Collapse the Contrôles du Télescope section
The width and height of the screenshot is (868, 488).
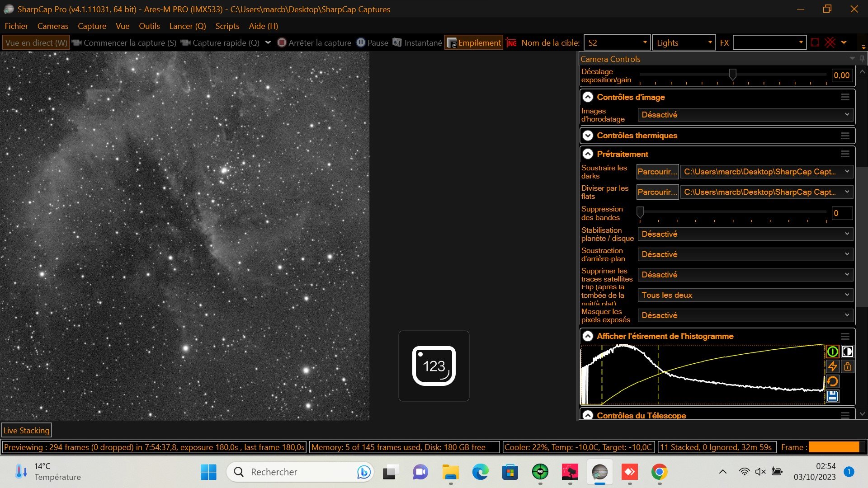tap(588, 415)
